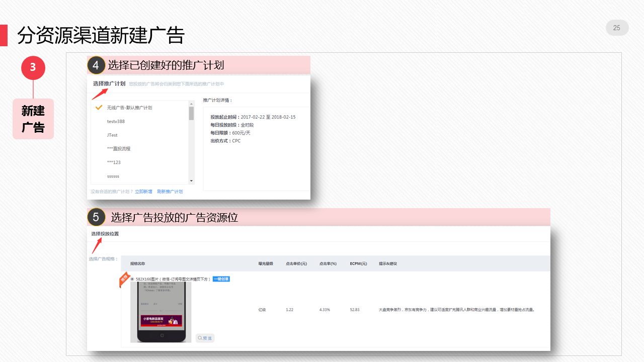Select the 582X166图片 radio button
Screen dimensions: 644x362
[132, 279]
